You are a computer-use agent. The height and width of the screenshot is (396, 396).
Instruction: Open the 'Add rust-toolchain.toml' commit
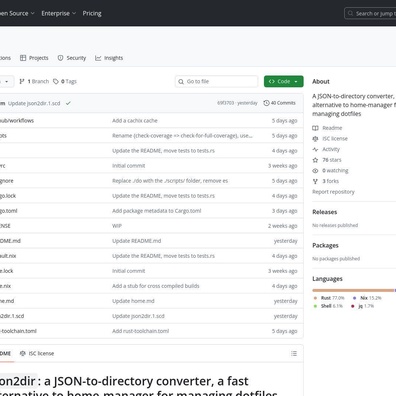coord(140,331)
